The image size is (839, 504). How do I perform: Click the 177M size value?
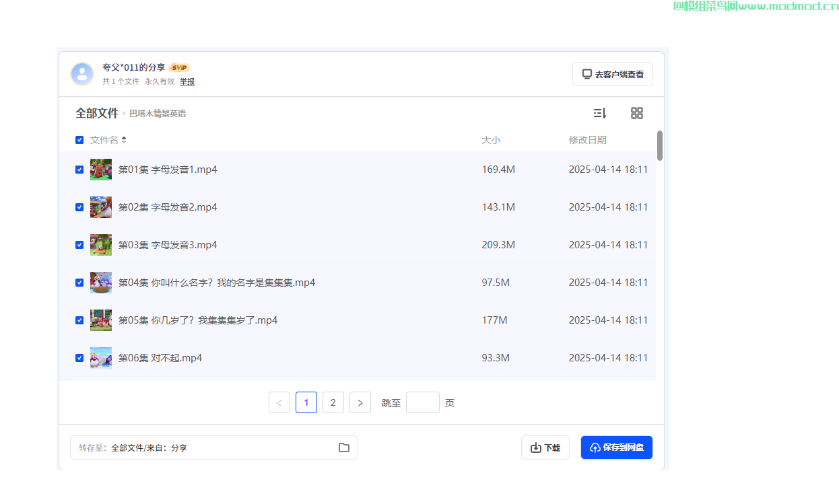pos(494,320)
